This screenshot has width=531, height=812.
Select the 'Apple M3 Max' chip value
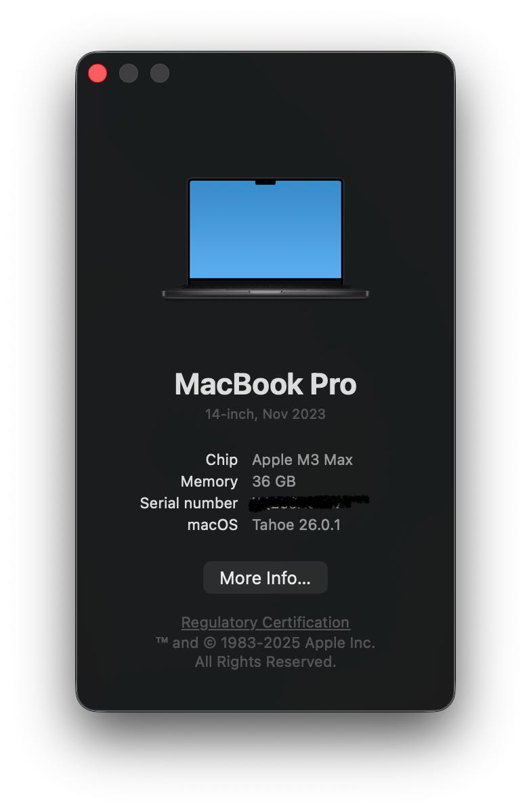(302, 460)
